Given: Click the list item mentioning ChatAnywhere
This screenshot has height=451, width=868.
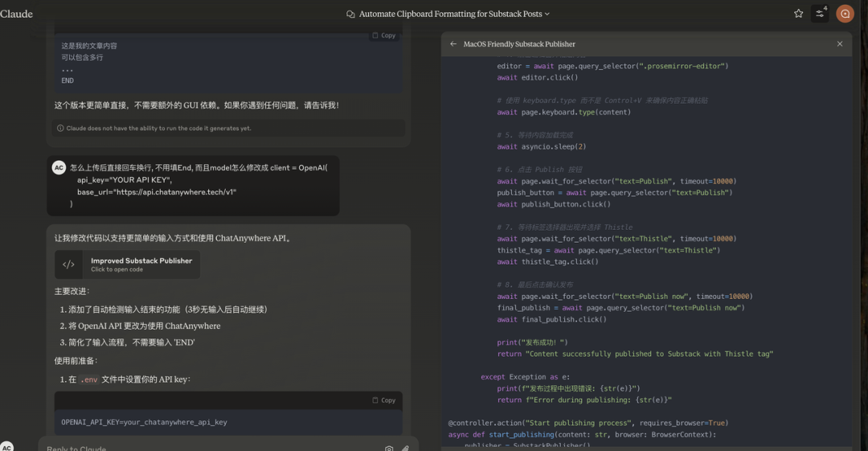Looking at the screenshot, I should click(x=144, y=326).
